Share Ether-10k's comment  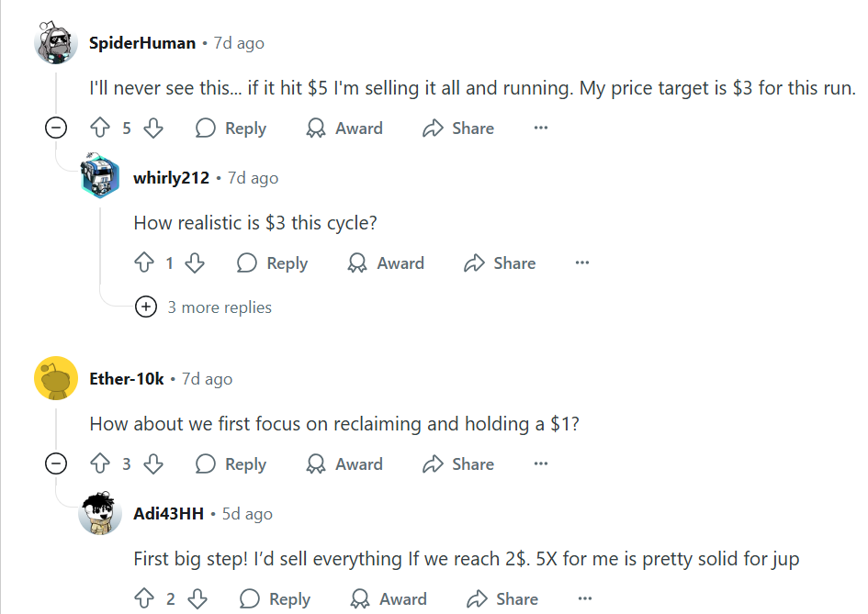point(458,464)
